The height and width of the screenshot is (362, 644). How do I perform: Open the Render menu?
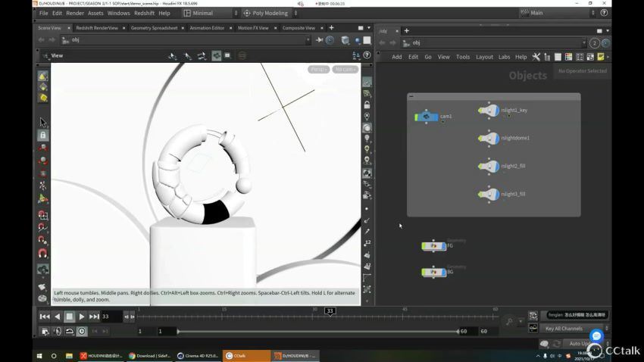tap(75, 13)
